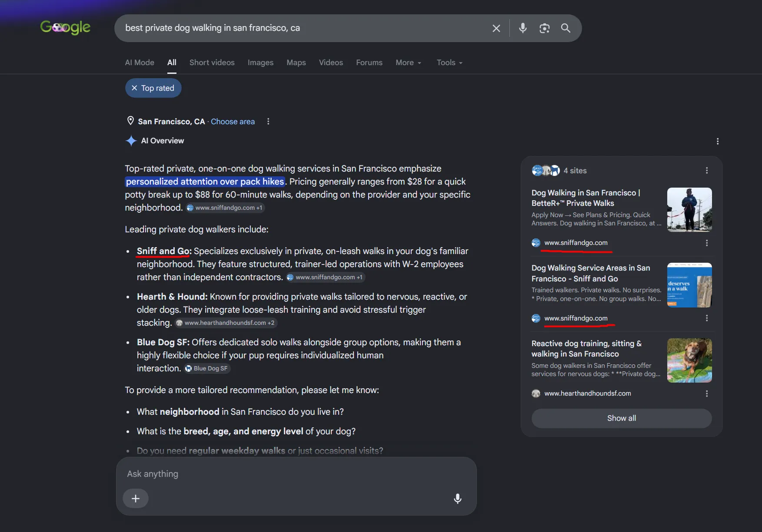
Task: Open options for hearthandhoundsf.com source
Action: click(707, 393)
